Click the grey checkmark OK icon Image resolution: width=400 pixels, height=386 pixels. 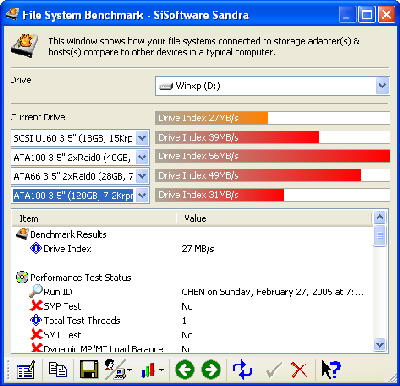pos(273,370)
